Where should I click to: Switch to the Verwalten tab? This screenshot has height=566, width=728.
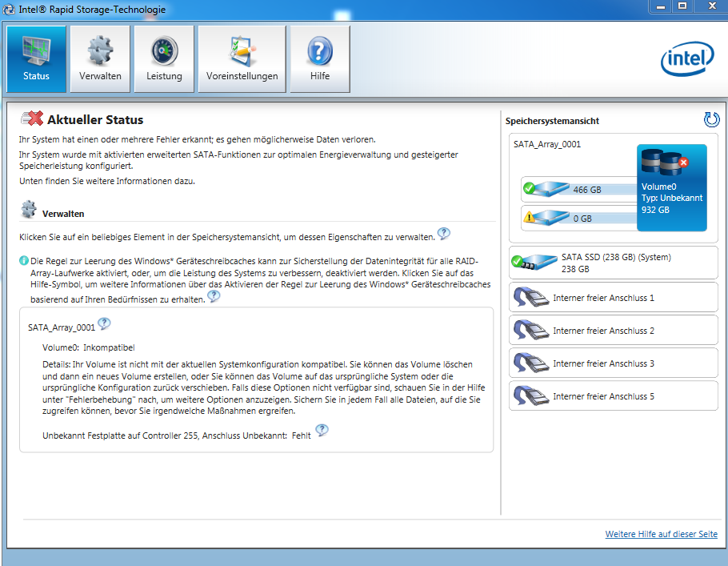click(100, 59)
